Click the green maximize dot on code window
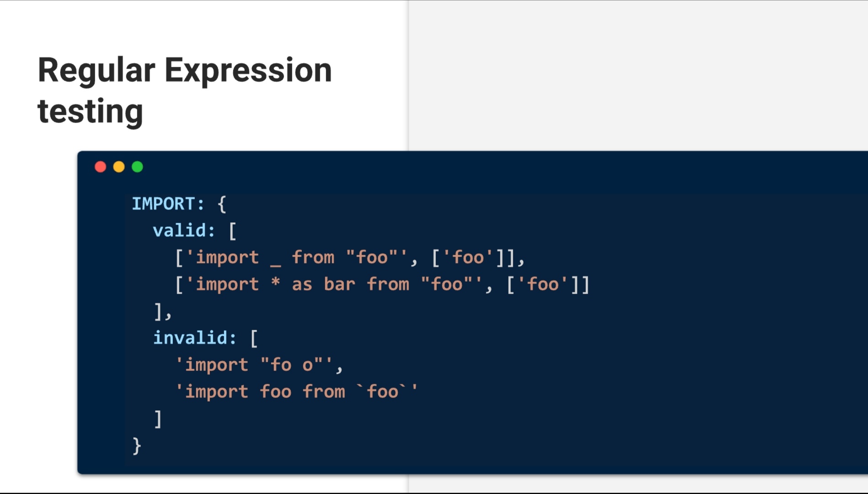The height and width of the screenshot is (494, 868). (137, 167)
